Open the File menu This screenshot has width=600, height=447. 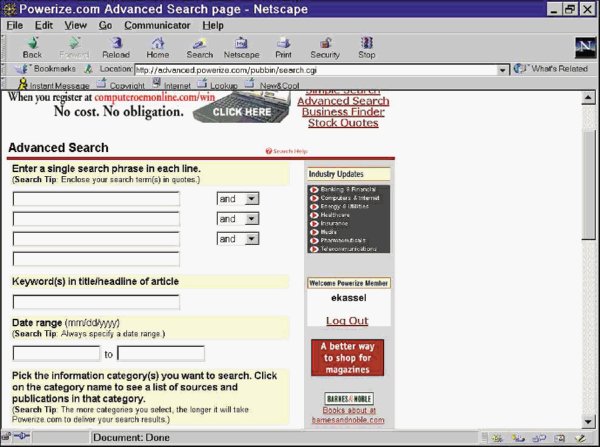tap(15, 25)
